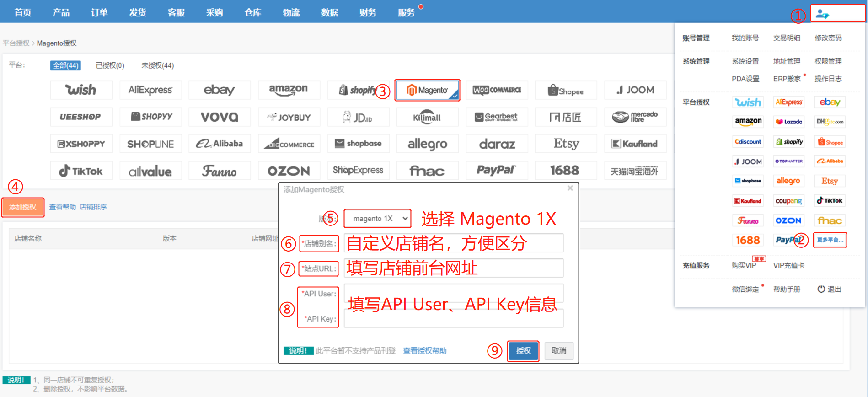Open 操作日志 in the account panel
Viewport: 868px width, 397px height.
point(828,79)
